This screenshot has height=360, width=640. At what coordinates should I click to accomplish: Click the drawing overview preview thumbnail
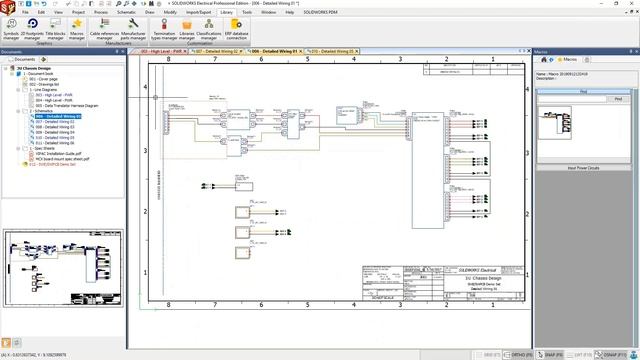click(63, 268)
